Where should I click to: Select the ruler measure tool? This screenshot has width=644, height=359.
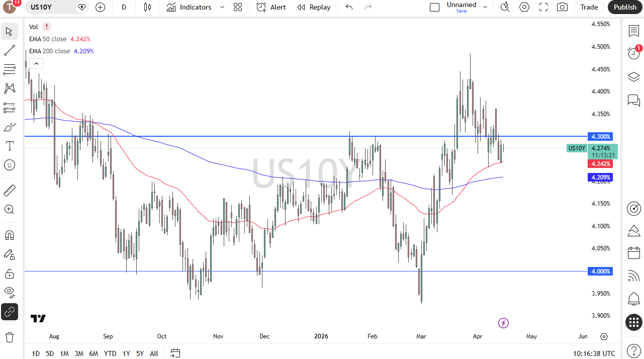[x=9, y=191]
